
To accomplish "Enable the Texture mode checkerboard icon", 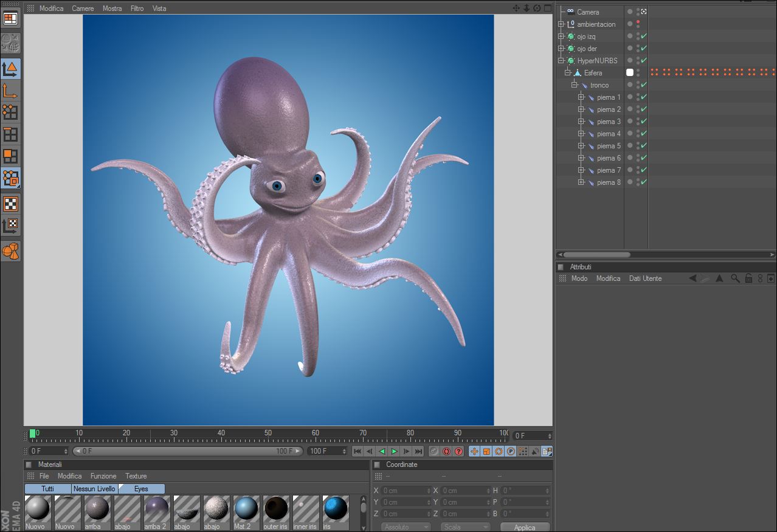I will tap(10, 203).
